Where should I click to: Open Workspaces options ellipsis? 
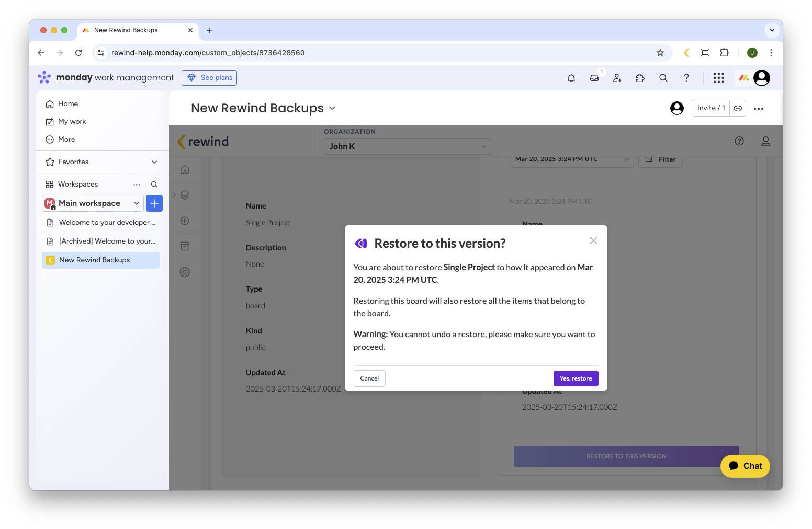(137, 185)
